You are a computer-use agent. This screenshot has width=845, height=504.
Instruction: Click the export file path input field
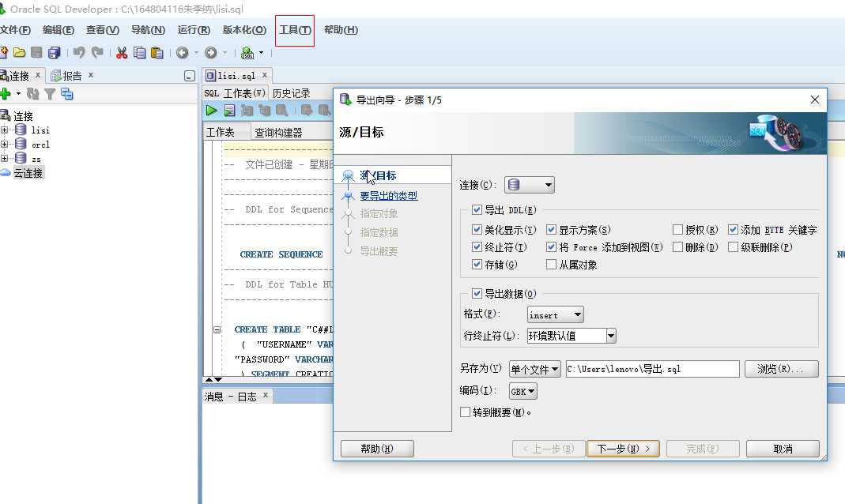pos(652,369)
